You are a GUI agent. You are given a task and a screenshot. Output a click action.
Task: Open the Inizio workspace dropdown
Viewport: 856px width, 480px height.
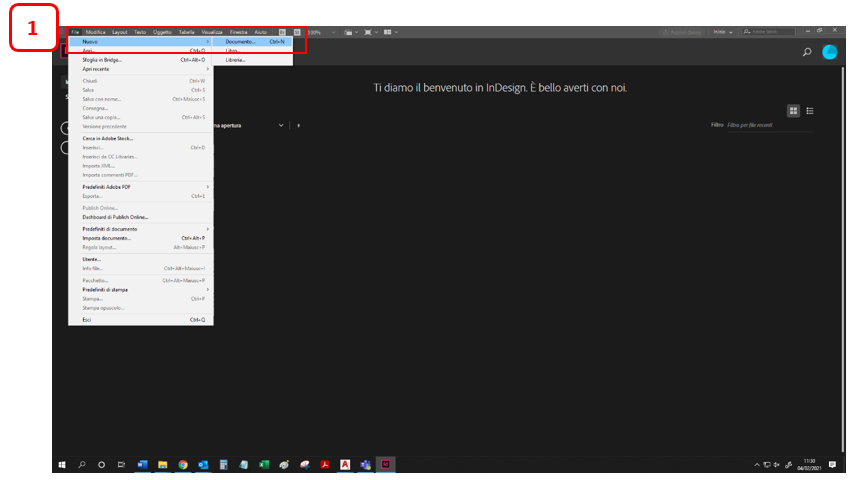pos(723,32)
